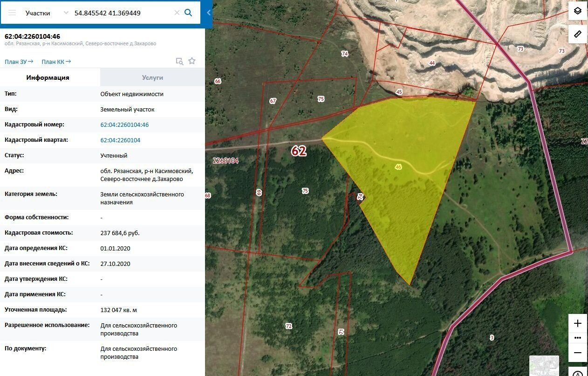Viewport: 588px width, 376px height.
Task: Add parcel to favorites with star
Action: click(192, 61)
